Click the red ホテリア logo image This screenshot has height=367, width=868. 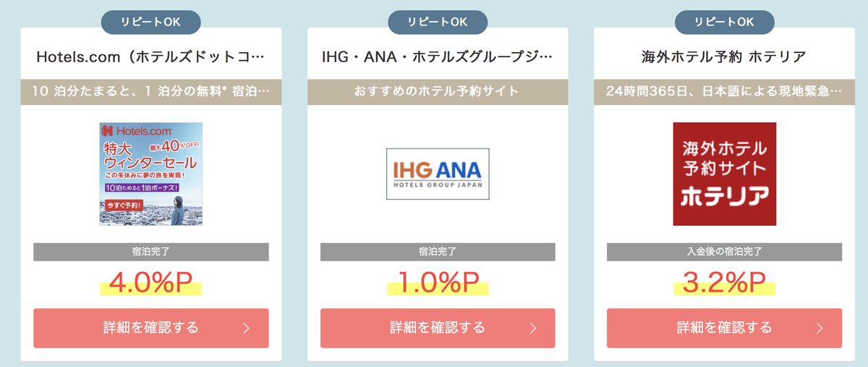724,174
